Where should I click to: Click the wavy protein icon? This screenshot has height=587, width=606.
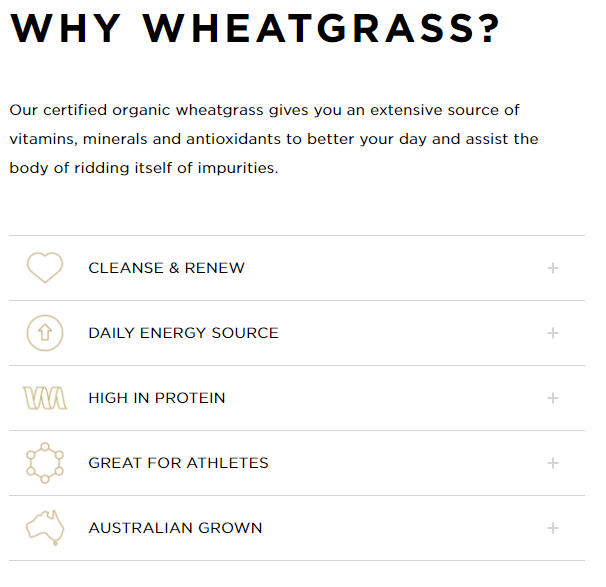point(44,398)
